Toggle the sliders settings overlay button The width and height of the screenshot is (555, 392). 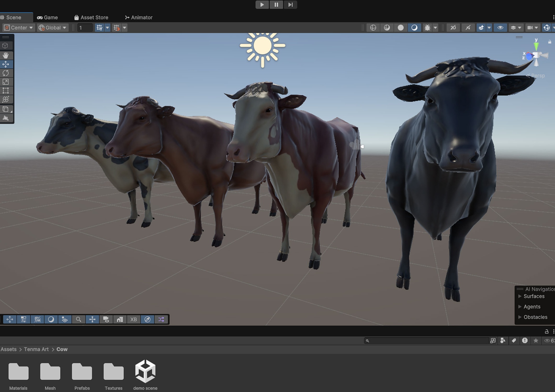(23, 319)
